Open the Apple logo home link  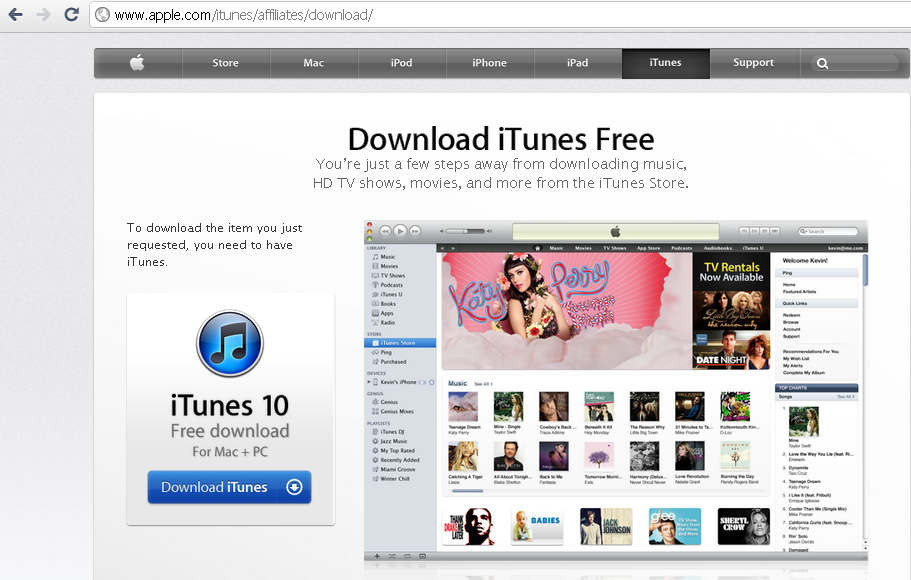[138, 63]
